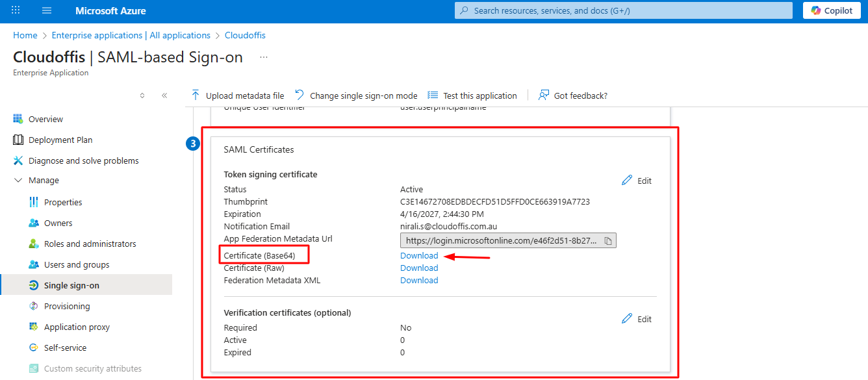Click Test this application
The height and width of the screenshot is (380, 868).
pyautogui.click(x=472, y=95)
